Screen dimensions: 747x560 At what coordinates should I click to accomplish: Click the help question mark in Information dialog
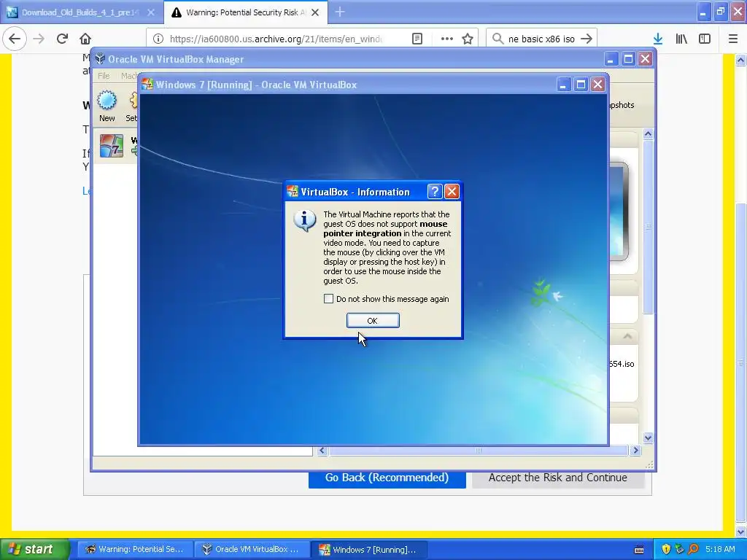click(x=435, y=192)
